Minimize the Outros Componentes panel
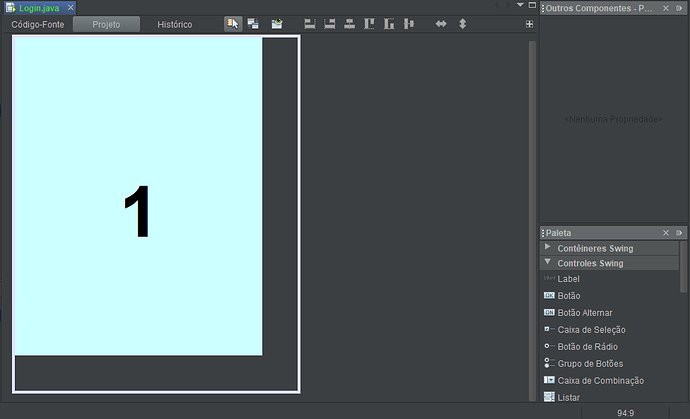 click(x=679, y=8)
